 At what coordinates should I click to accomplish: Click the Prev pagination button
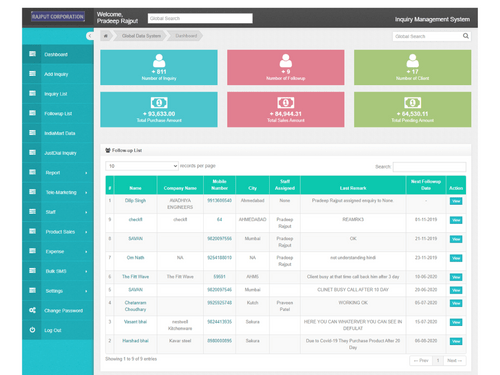pyautogui.click(x=421, y=360)
